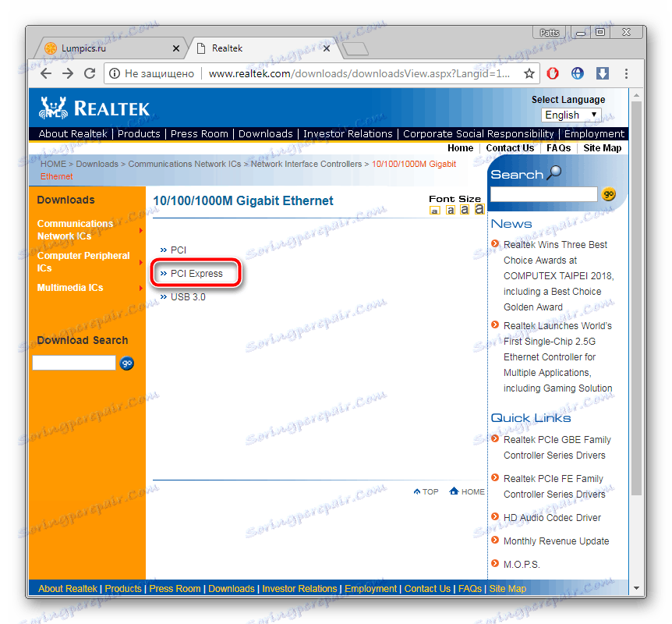This screenshot has width=672, height=624.
Task: Open the blue download arrow extension icon
Action: tap(602, 73)
